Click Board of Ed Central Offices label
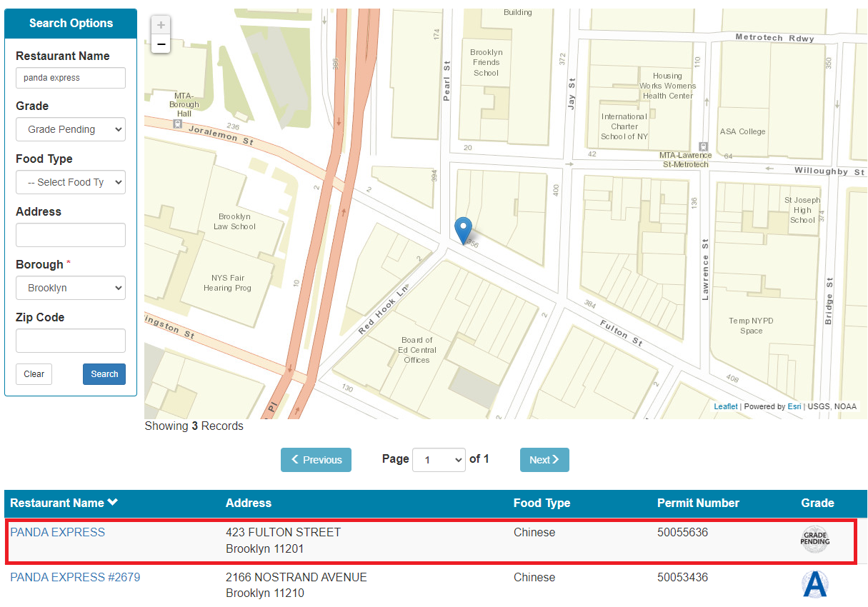This screenshot has height=607, width=868. [416, 350]
